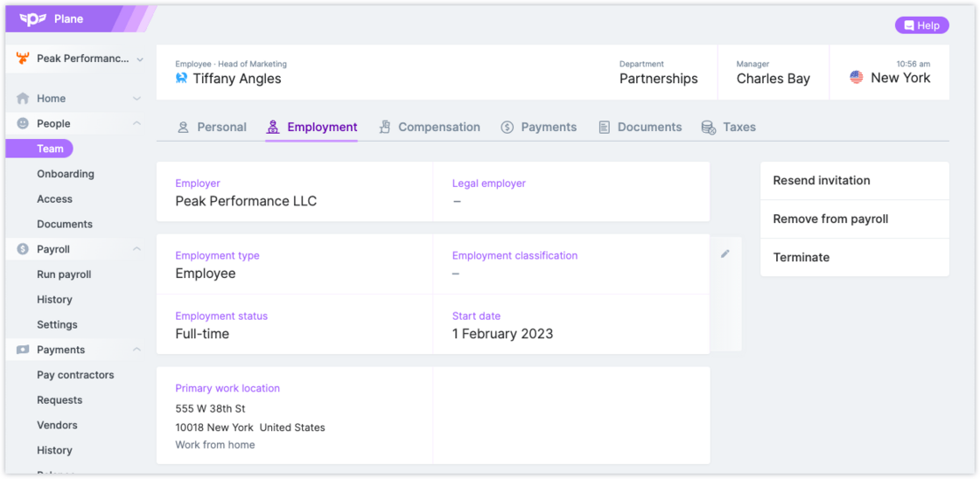Open History under Payroll

(54, 300)
